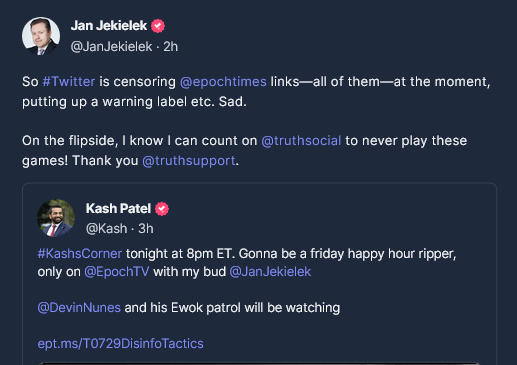The height and width of the screenshot is (365, 517).
Task: Open Kash Patel's avatar photo
Action: point(56,218)
